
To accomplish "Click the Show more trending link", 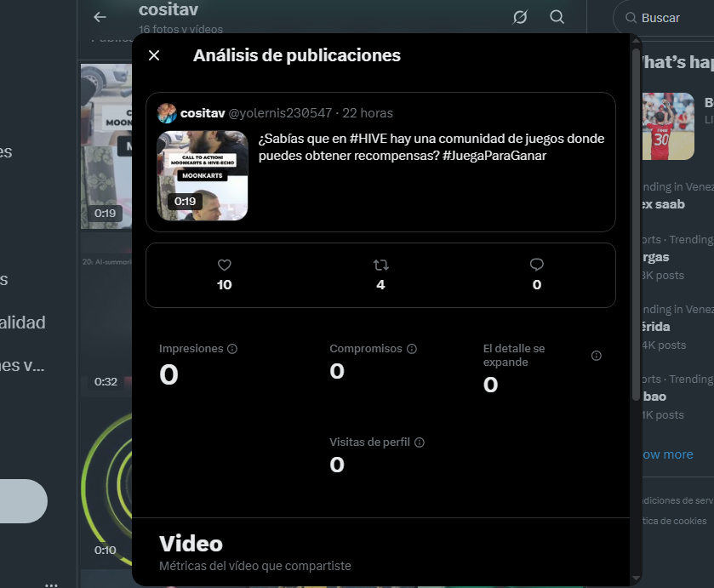I will coord(667,454).
